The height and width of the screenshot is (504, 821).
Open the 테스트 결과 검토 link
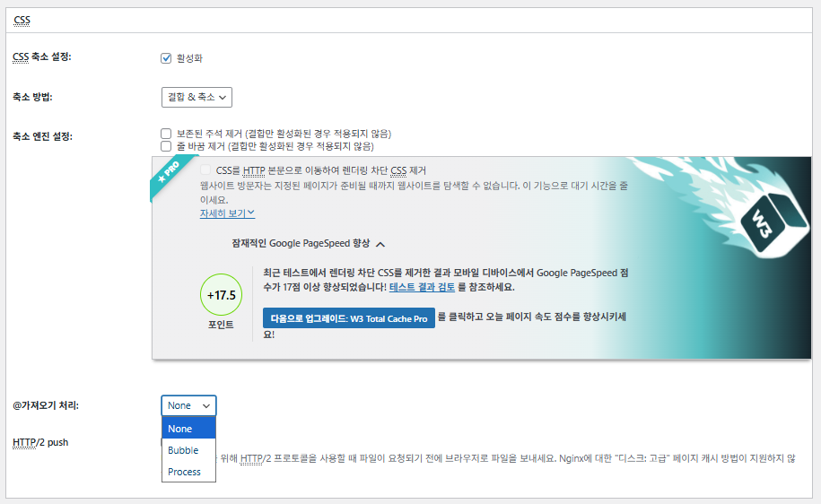(x=422, y=287)
